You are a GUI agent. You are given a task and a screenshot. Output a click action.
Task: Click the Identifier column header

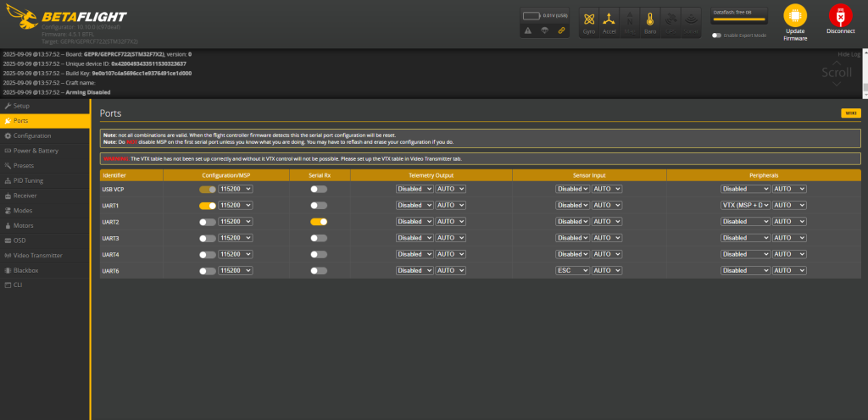(131, 175)
